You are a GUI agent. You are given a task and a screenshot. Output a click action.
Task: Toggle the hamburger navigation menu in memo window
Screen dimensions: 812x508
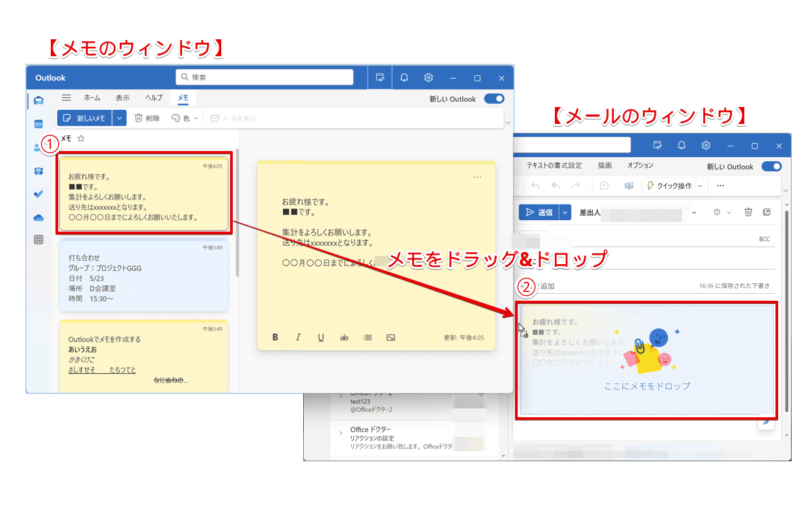click(66, 97)
